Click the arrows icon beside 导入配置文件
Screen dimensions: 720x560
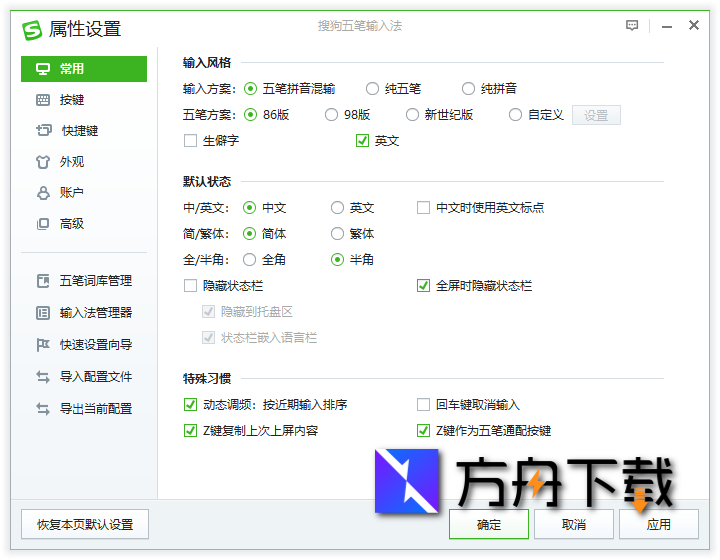click(43, 377)
